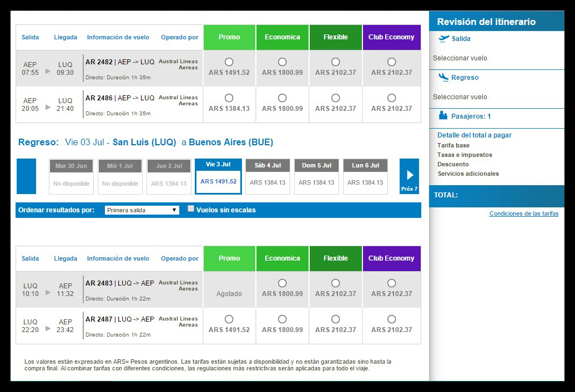Image resolution: width=575 pixels, height=392 pixels.
Task: Click the Próx 7 next-days arrow
Action: [409, 176]
